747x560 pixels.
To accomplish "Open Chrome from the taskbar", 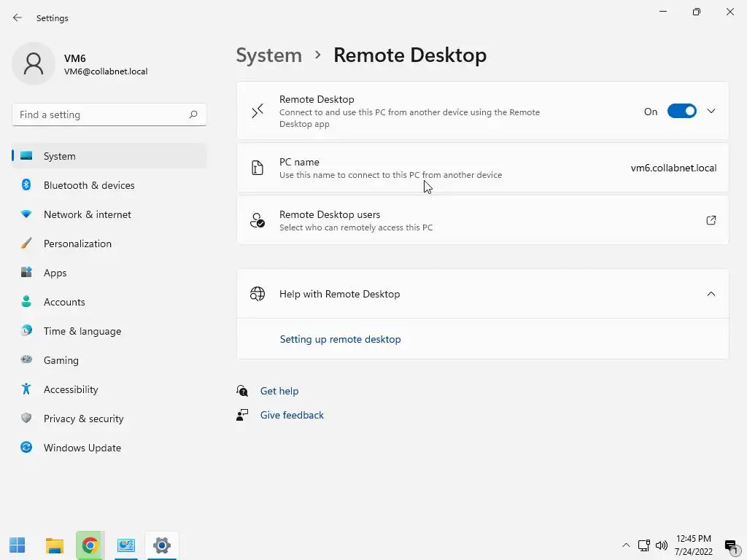I will [90, 545].
